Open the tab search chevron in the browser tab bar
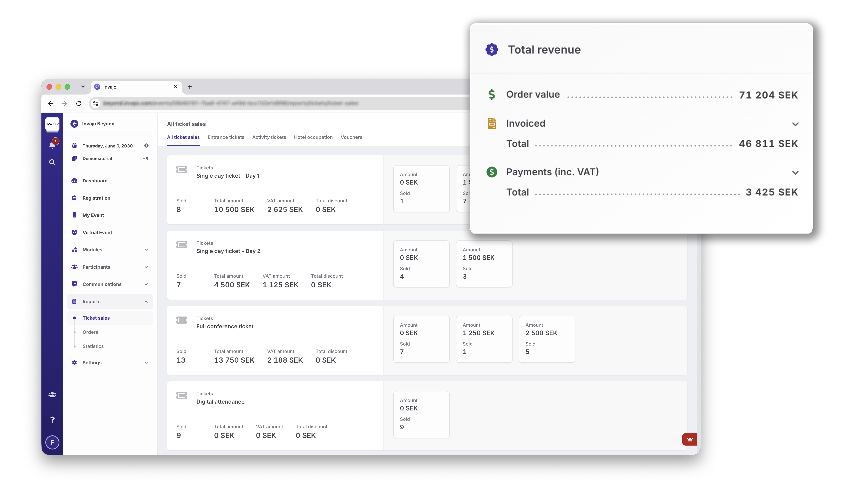The image size is (844, 504). click(83, 87)
